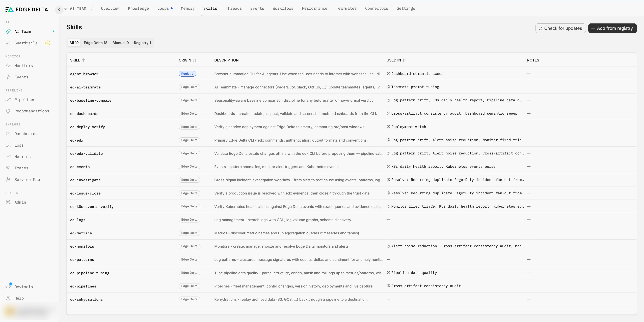The width and height of the screenshot is (644, 322).
Task: Filter skills by Registry 1
Action: click(142, 43)
